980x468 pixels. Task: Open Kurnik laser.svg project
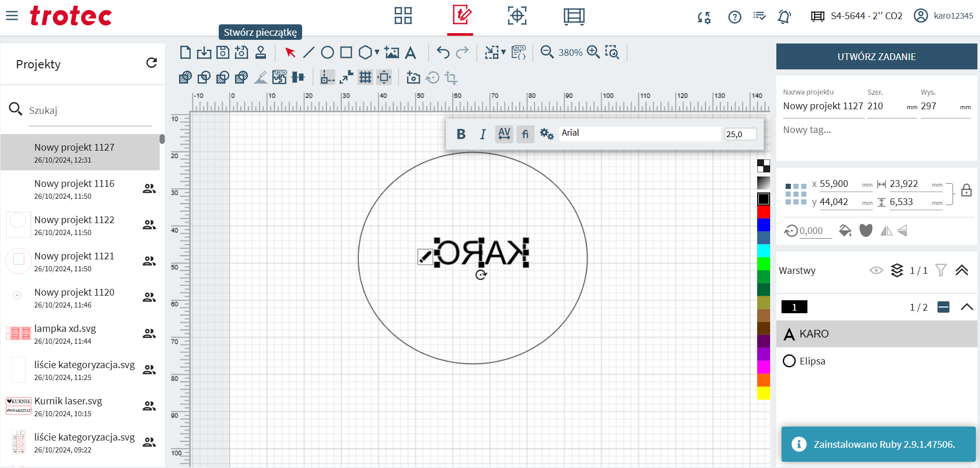(80, 406)
